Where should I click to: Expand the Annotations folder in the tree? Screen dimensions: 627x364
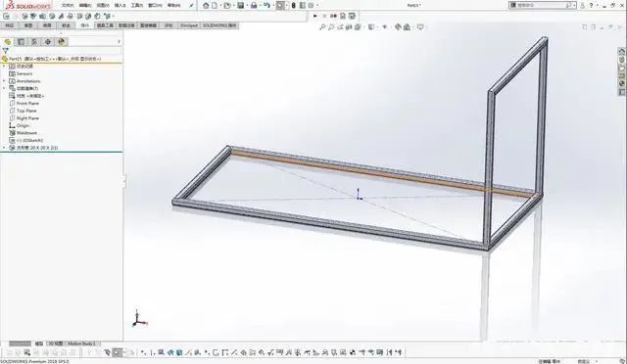(4, 81)
